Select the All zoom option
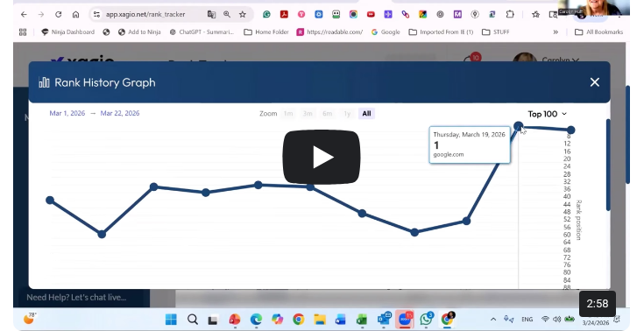 [366, 113]
